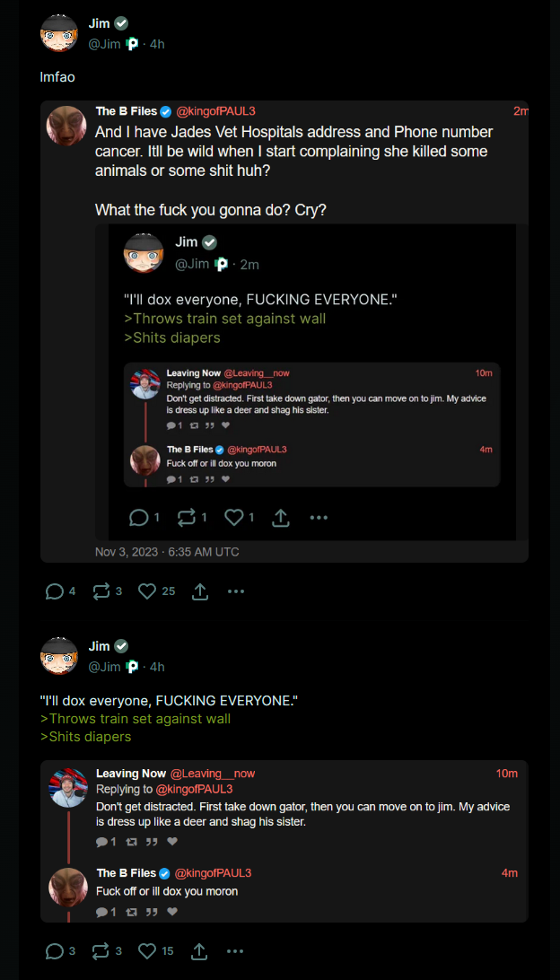The height and width of the screenshot is (980, 560).
Task: Open Jim's avatar on the first post
Action: point(58,33)
